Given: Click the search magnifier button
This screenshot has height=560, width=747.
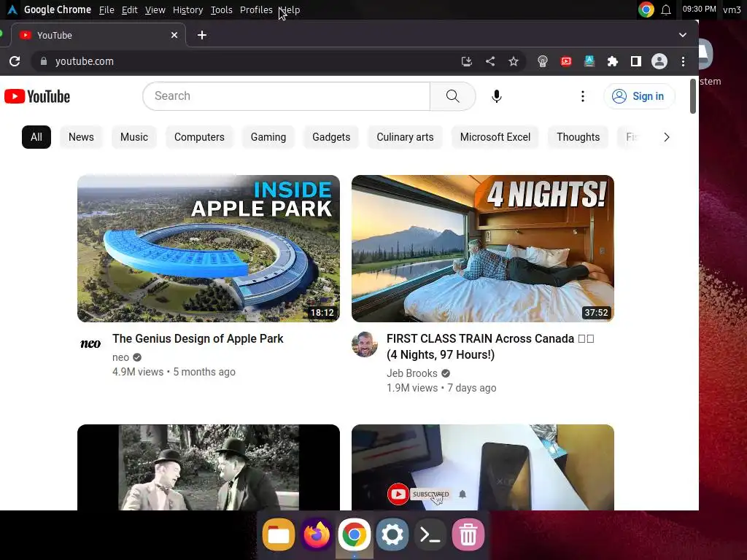Looking at the screenshot, I should point(452,96).
